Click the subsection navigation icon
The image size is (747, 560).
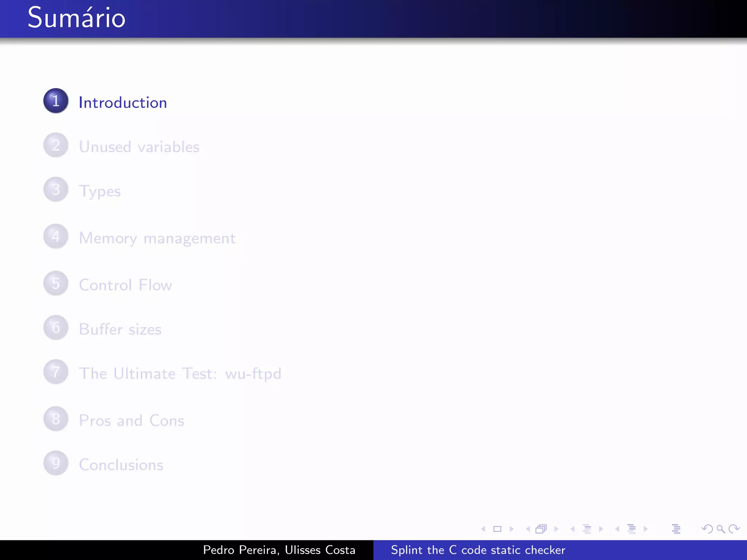[x=587, y=529]
